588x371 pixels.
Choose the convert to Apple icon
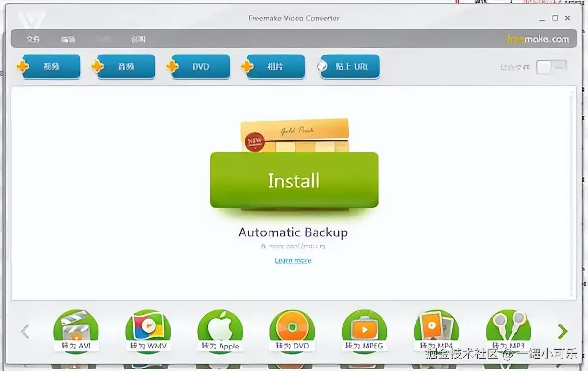(220, 332)
